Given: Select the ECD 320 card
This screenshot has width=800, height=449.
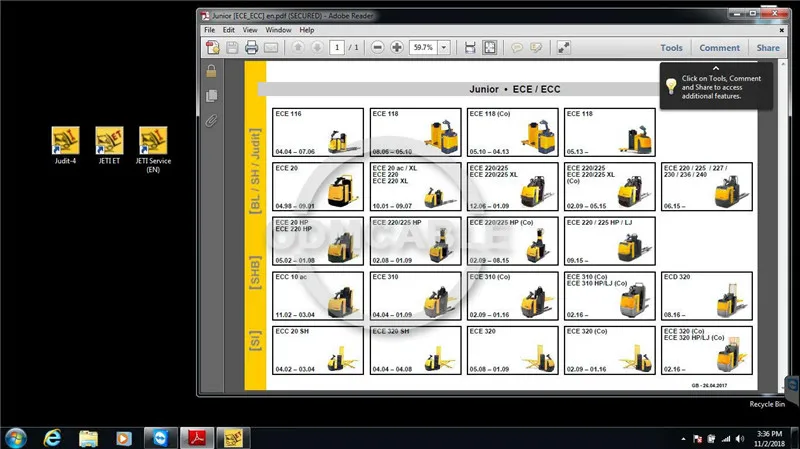Looking at the screenshot, I should (x=707, y=296).
